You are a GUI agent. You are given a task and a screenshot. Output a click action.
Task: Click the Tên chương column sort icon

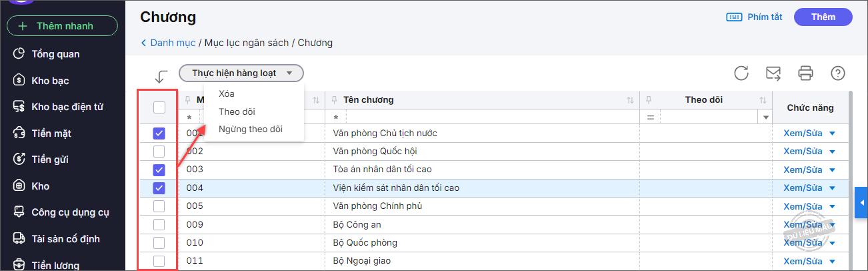[x=630, y=100]
